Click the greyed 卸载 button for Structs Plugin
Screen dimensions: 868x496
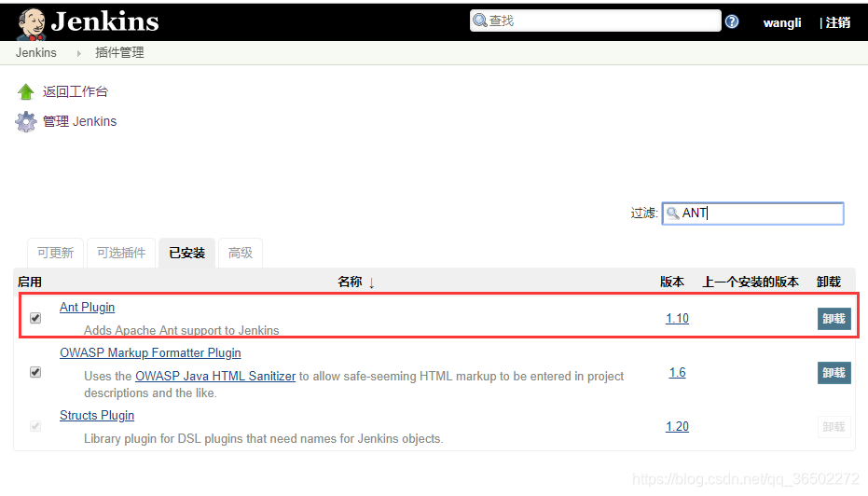[x=834, y=427]
